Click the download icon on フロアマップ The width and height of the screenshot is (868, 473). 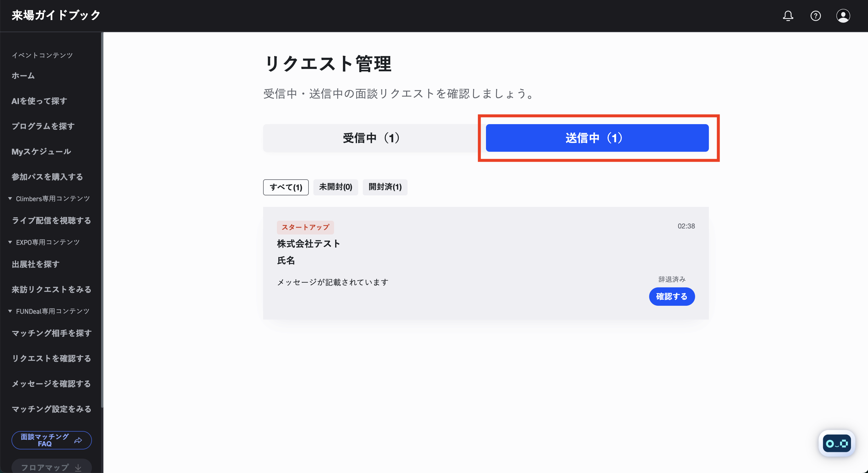78,468
